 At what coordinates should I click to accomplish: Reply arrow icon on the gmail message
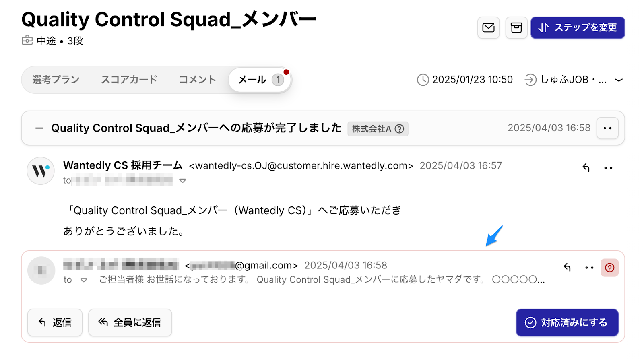coord(567,267)
